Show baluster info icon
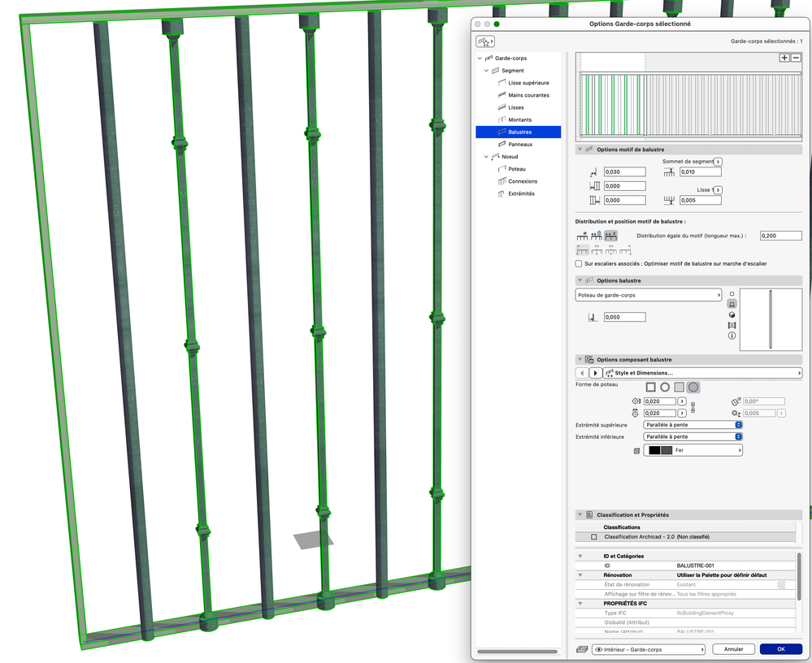The width and height of the screenshot is (812, 663). [x=732, y=336]
